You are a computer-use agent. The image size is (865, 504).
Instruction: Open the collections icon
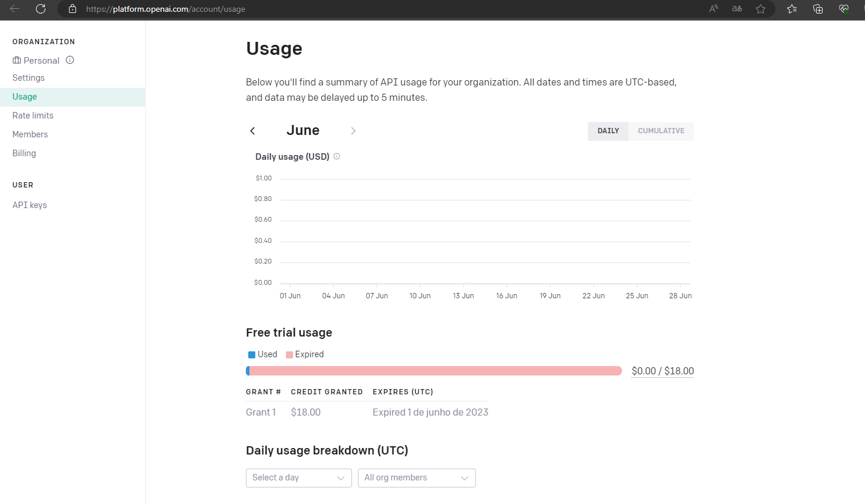[x=818, y=9]
